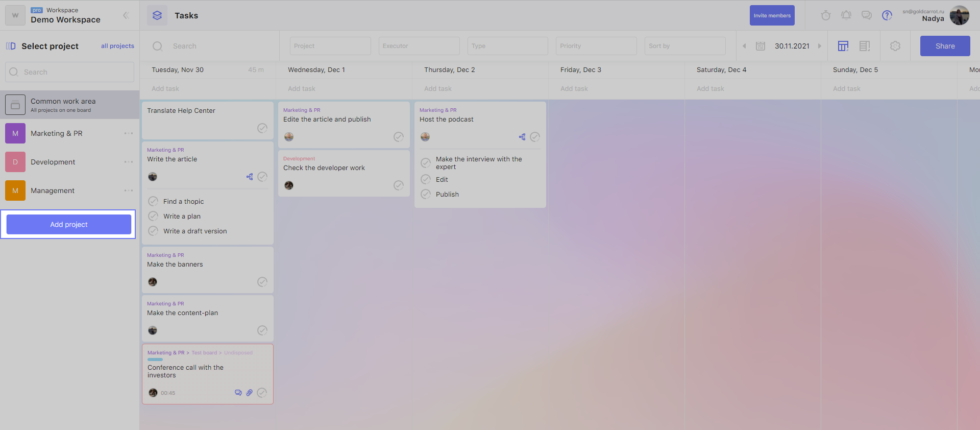Click subtasks icon on Write the article

click(x=250, y=177)
